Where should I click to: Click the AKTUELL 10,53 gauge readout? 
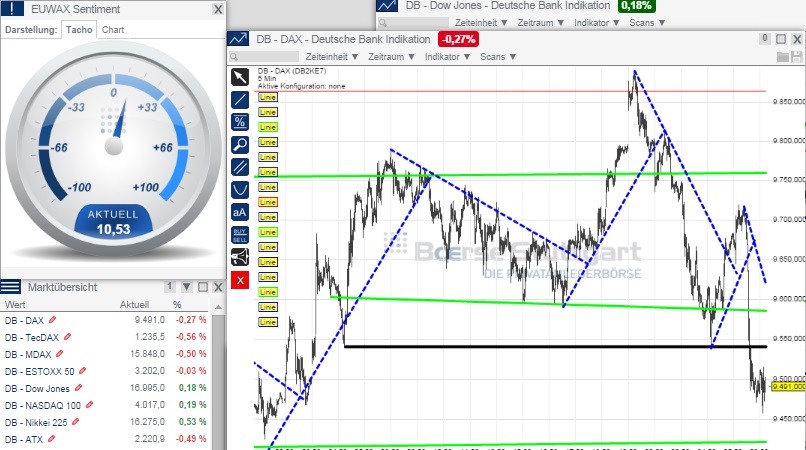pos(113,223)
